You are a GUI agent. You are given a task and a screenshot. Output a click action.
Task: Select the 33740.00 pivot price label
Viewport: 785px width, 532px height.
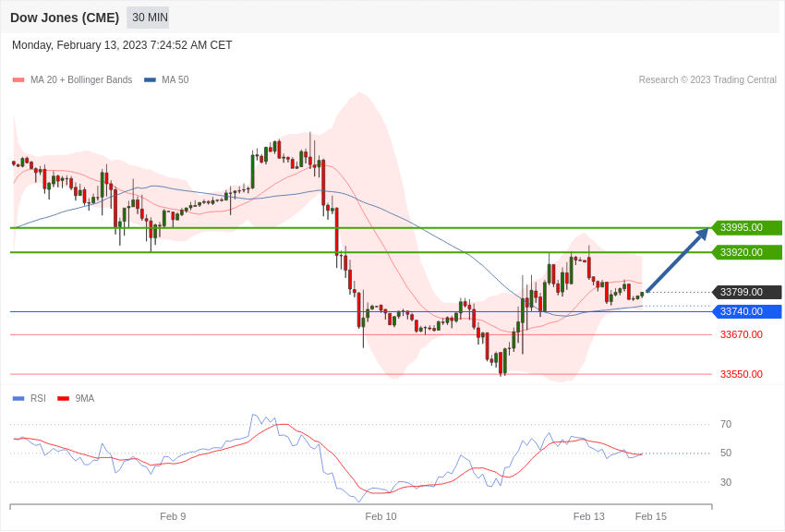coord(747,312)
